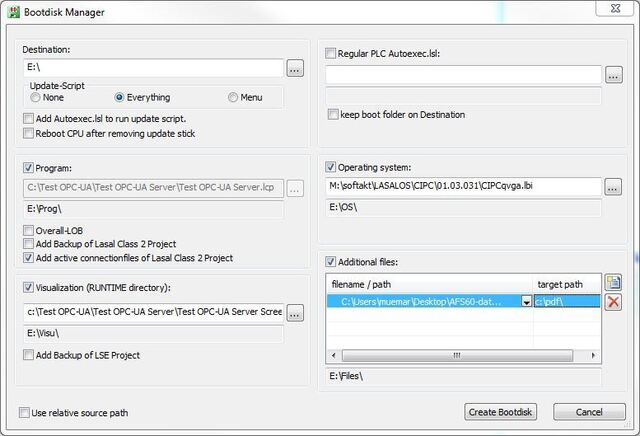Enable Use relative source path
The width and height of the screenshot is (640, 436).
(x=24, y=413)
